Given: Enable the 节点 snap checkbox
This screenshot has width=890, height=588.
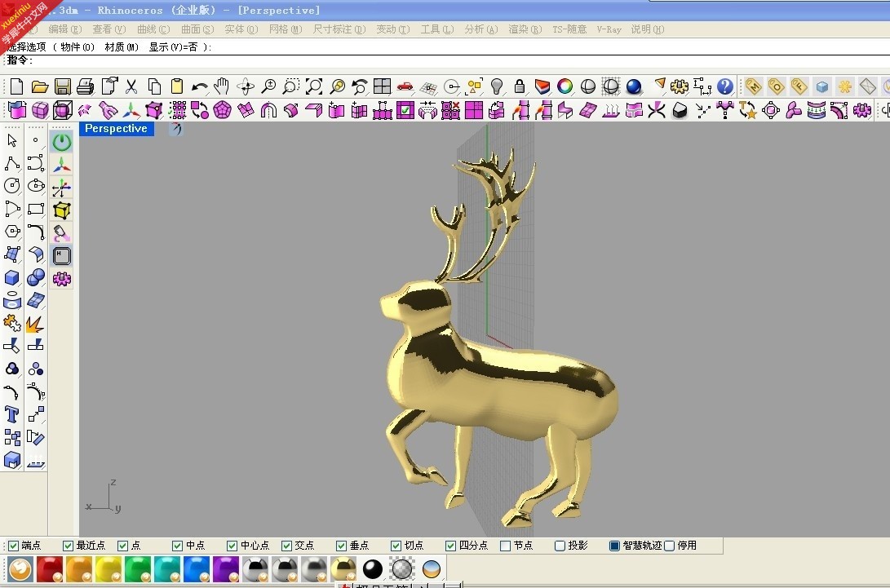Looking at the screenshot, I should pos(505,546).
